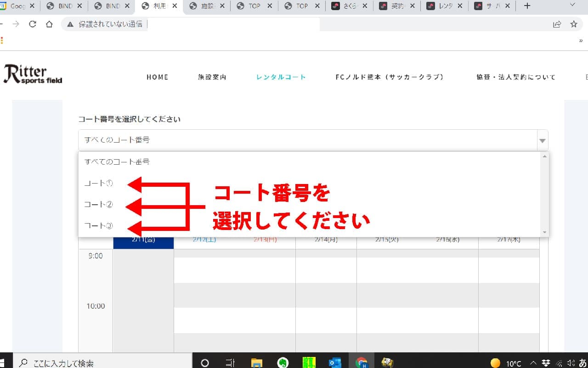588x368 pixels.
Task: Go to the HOME navigation link
Action: click(158, 77)
